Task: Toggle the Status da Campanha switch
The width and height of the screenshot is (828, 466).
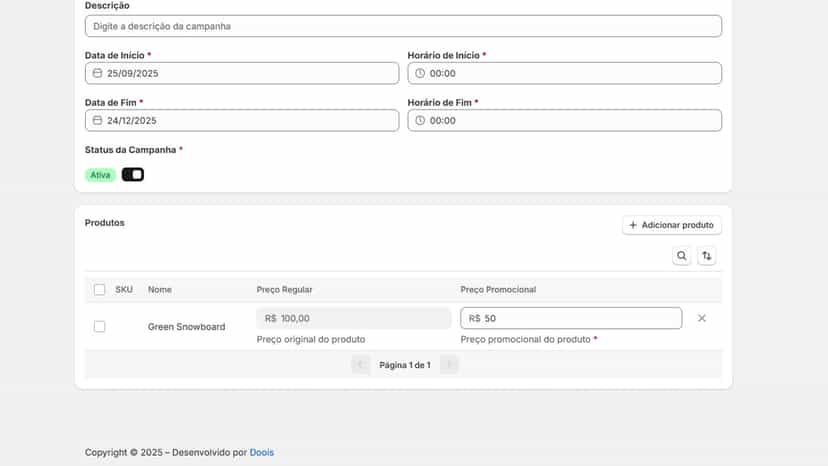Action: coord(133,174)
